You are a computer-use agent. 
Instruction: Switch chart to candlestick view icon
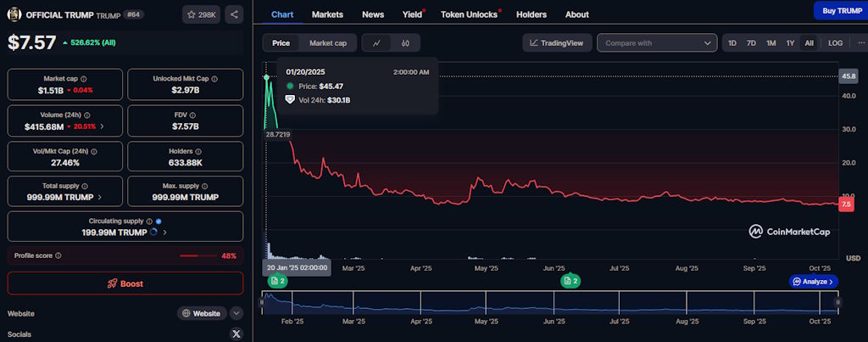pos(405,42)
